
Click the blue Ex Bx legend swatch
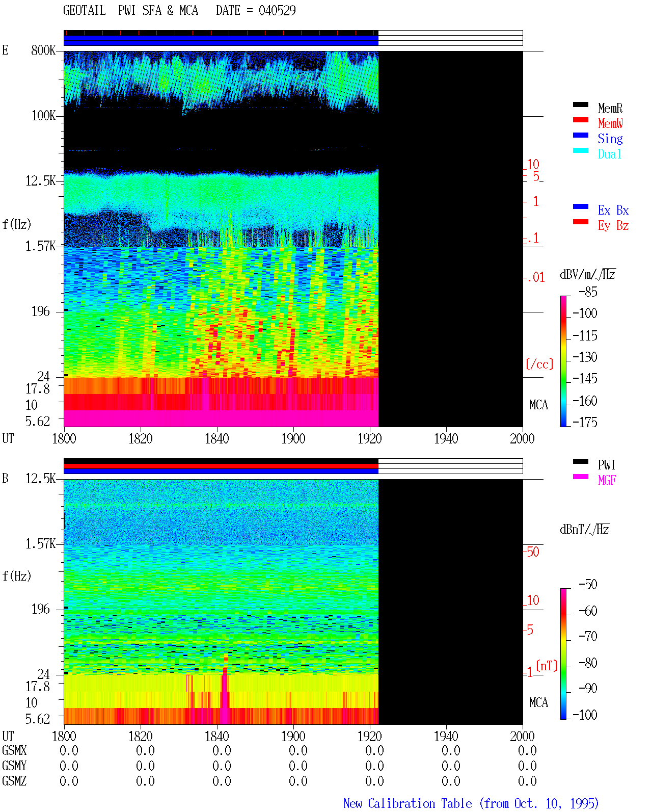581,207
